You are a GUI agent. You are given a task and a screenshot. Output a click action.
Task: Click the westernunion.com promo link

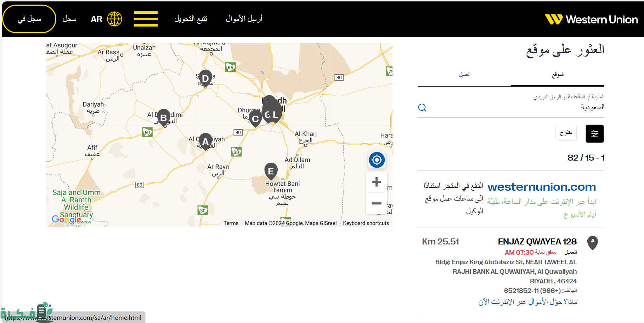[542, 186]
